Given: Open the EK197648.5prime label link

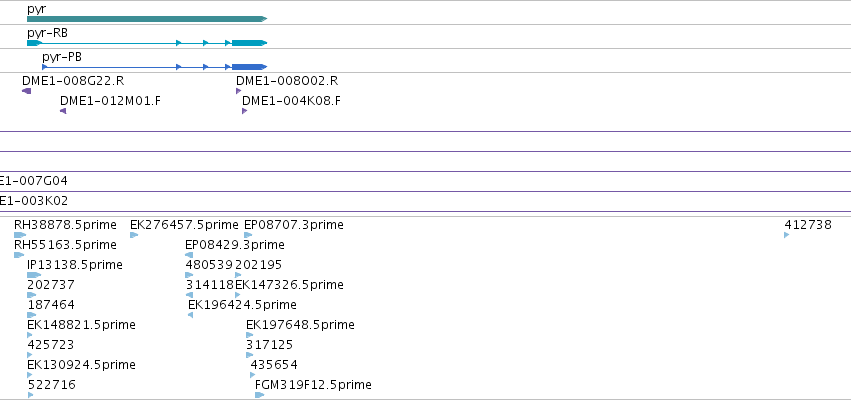Looking at the screenshot, I should click(x=300, y=325).
